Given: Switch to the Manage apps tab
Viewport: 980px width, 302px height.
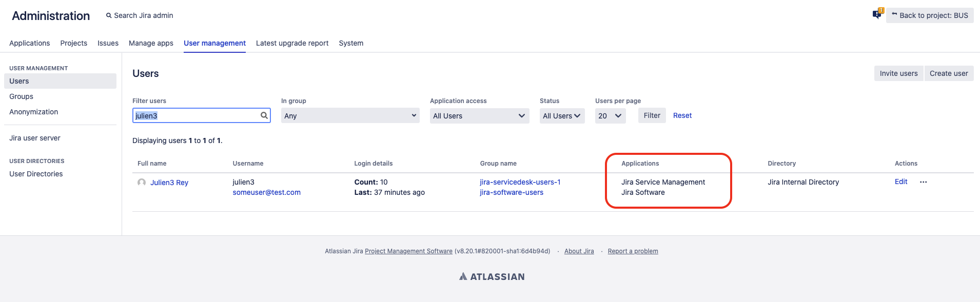Looking at the screenshot, I should pos(151,43).
